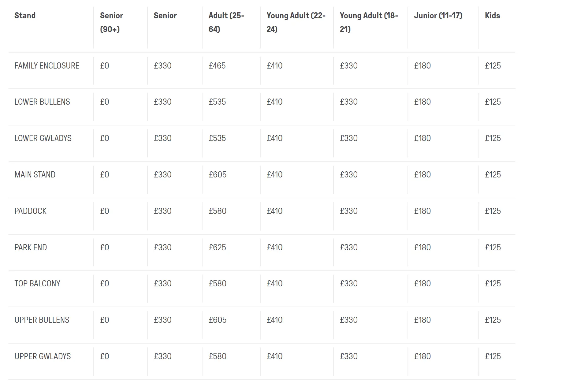Viewport: 588px width, 391px height.
Task: Select the Young Adult (18-21) column header
Action: click(369, 22)
